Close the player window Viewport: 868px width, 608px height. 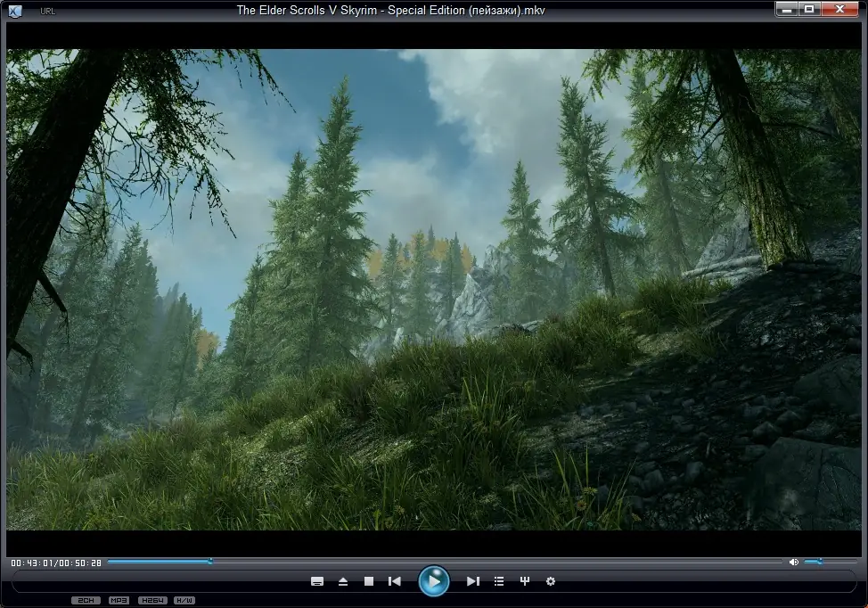tap(839, 9)
